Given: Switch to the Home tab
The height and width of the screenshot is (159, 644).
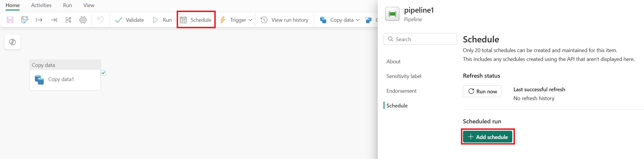Looking at the screenshot, I should (x=13, y=5).
